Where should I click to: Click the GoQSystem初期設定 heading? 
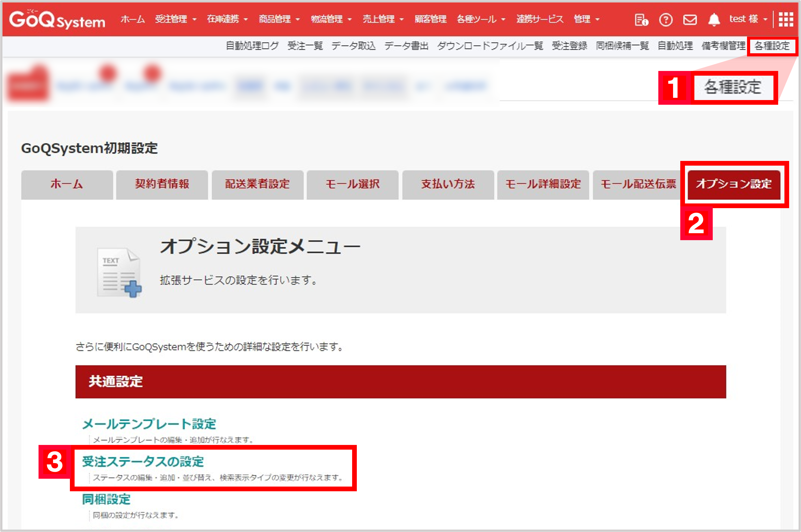[x=89, y=148]
